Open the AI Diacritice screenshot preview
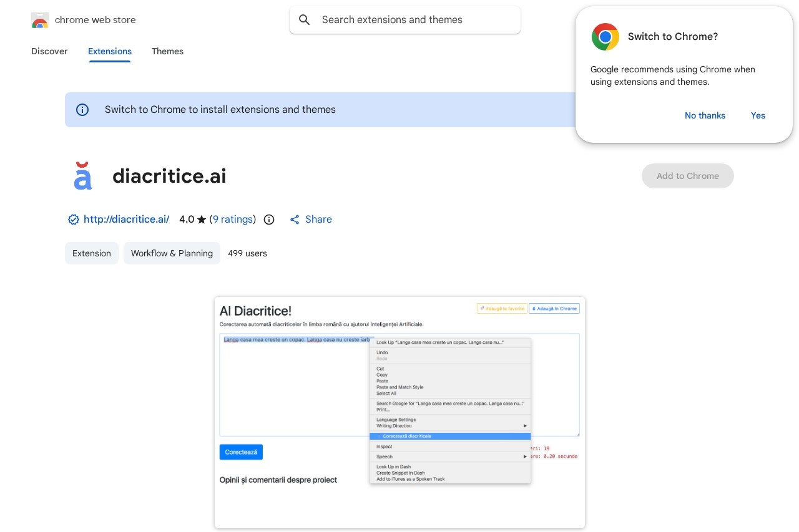Screen dimensions: 799x532 click(x=399, y=412)
